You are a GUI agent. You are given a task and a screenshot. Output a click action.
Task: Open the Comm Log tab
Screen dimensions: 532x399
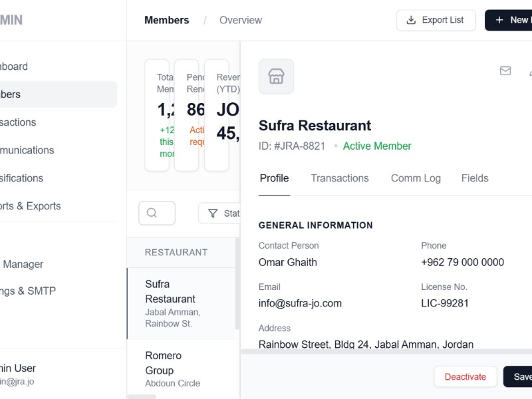click(x=416, y=178)
